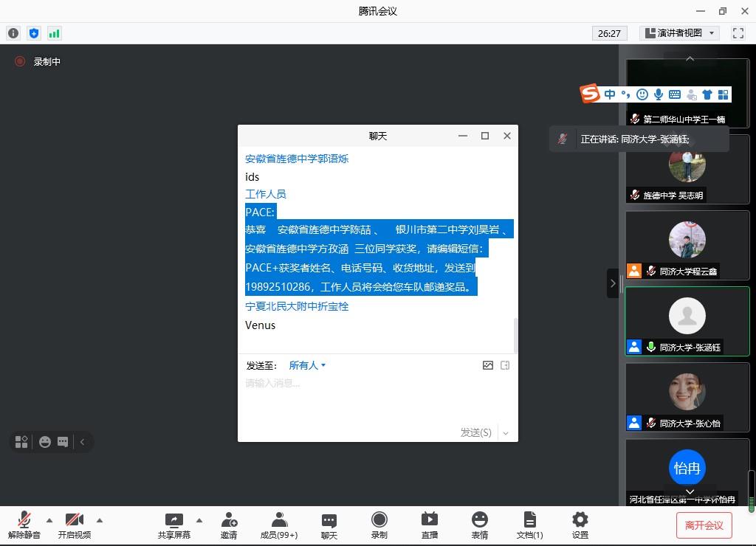The height and width of the screenshot is (546, 756).
Task: Open the 演讲者视图 layout dropdown
Action: click(679, 32)
